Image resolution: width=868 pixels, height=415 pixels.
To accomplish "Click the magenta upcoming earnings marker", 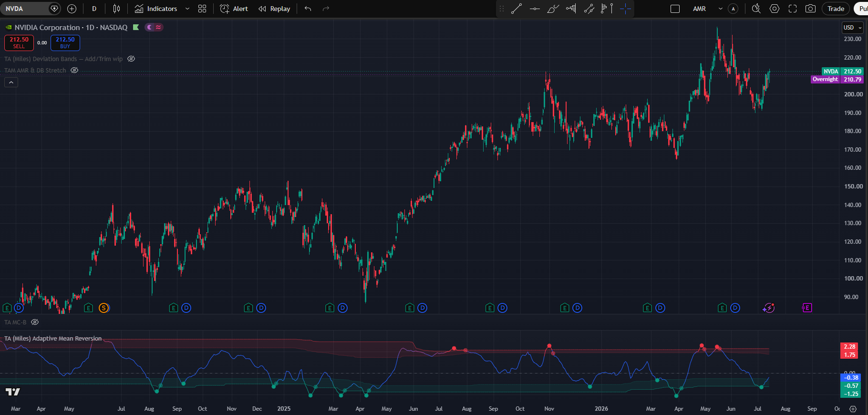I will [807, 308].
